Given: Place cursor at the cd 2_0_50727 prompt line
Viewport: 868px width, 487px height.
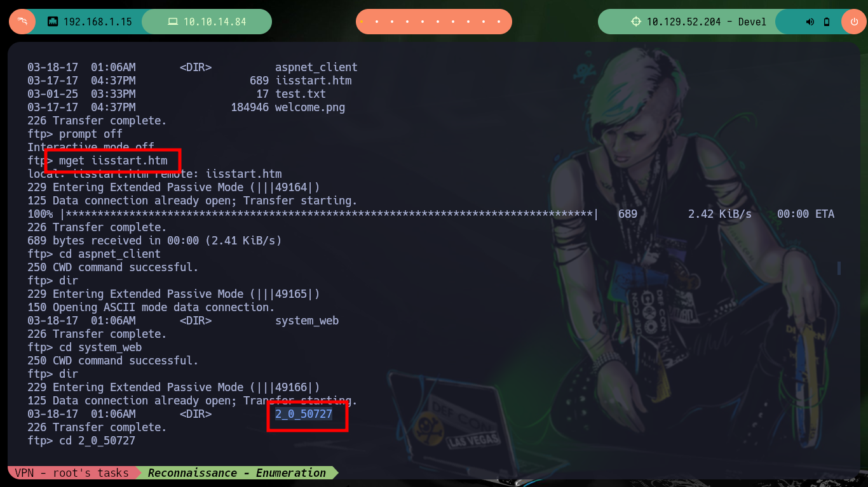Looking at the screenshot, I should (81, 441).
